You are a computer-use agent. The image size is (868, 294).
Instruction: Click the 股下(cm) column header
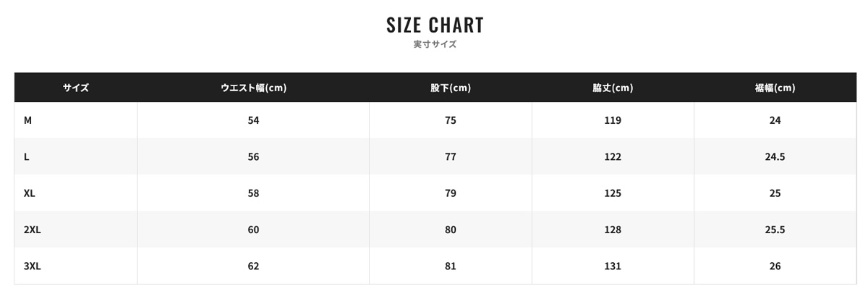tap(450, 88)
